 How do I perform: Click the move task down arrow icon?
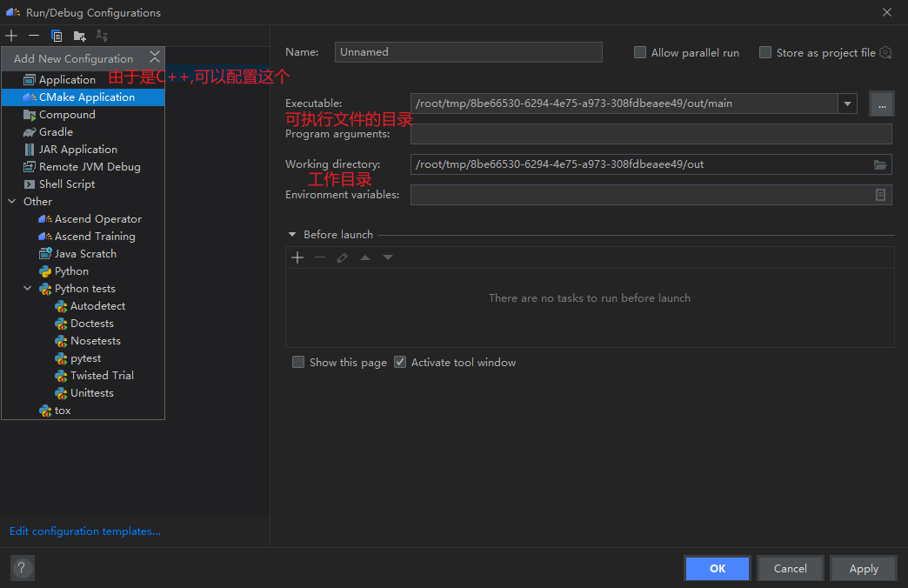pos(387,257)
